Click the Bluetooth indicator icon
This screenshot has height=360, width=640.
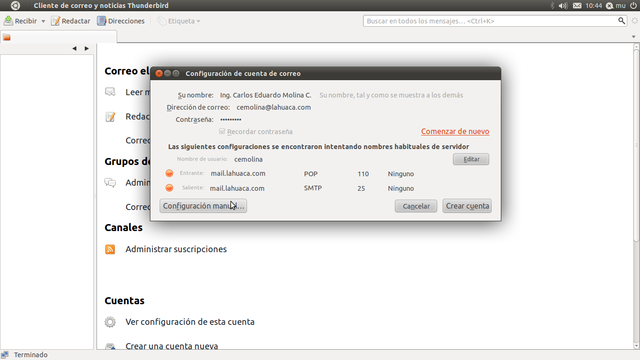pos(552,5)
